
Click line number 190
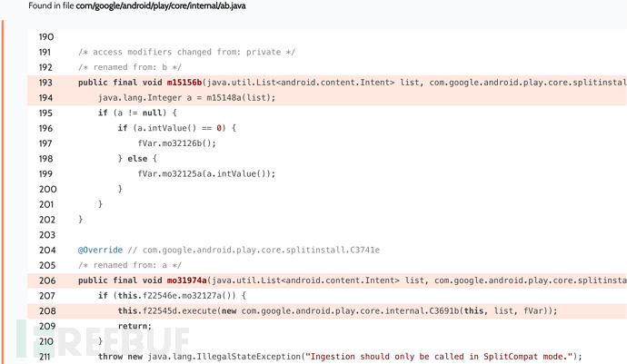point(46,36)
